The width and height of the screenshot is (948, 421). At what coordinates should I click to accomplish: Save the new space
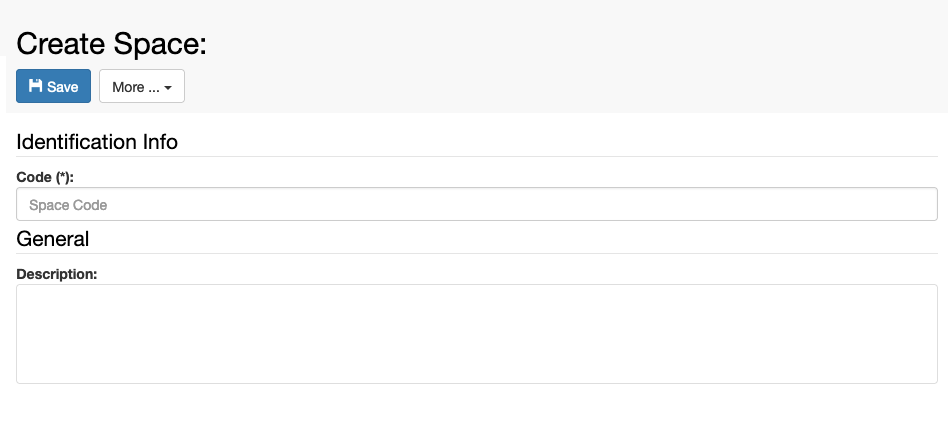coord(53,86)
